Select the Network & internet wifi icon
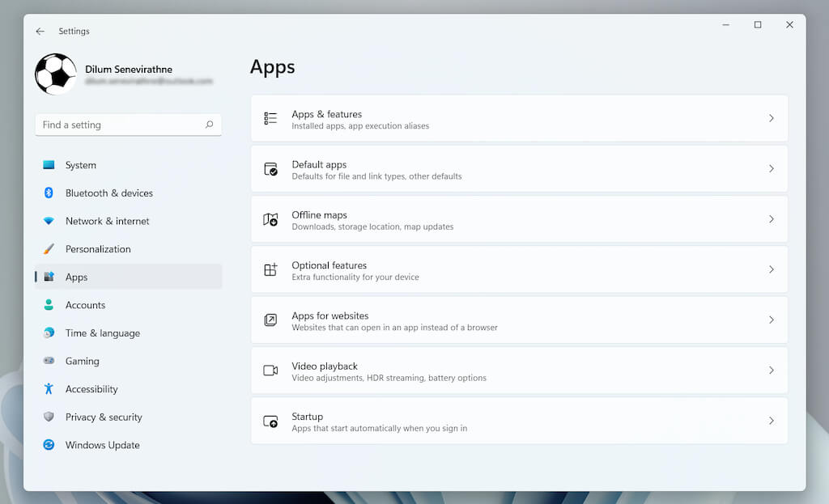Screen dimensions: 829x504 [49, 221]
